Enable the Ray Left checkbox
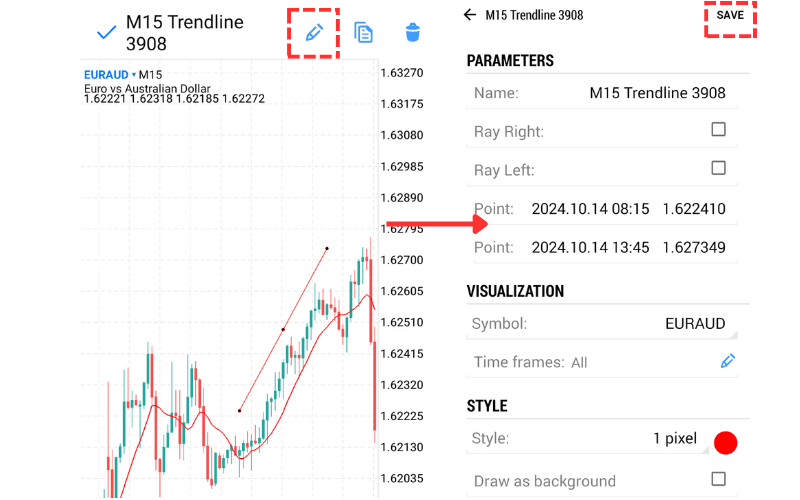This screenshot has width=800, height=500. (x=718, y=168)
